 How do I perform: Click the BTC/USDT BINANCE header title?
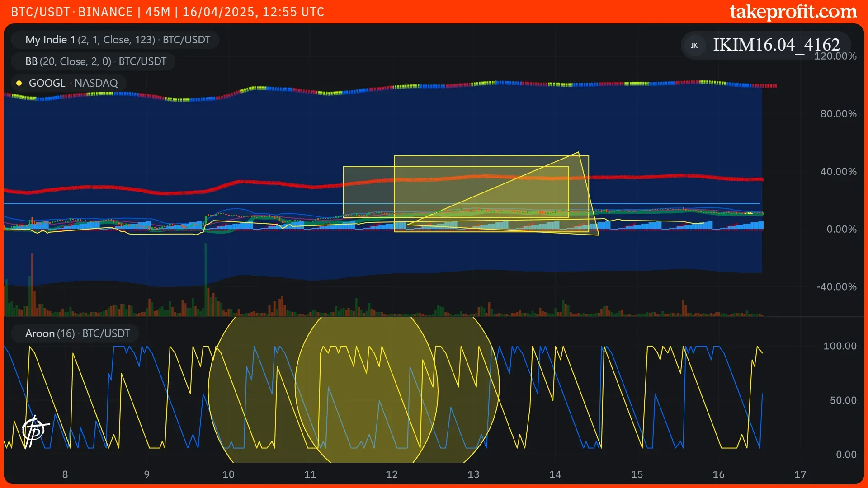72,12
